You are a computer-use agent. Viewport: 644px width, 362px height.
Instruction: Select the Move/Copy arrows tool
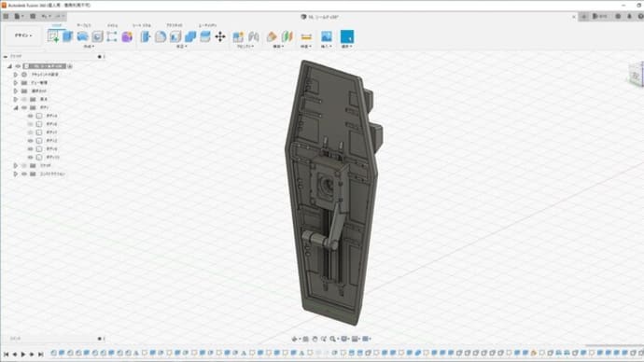click(220, 36)
